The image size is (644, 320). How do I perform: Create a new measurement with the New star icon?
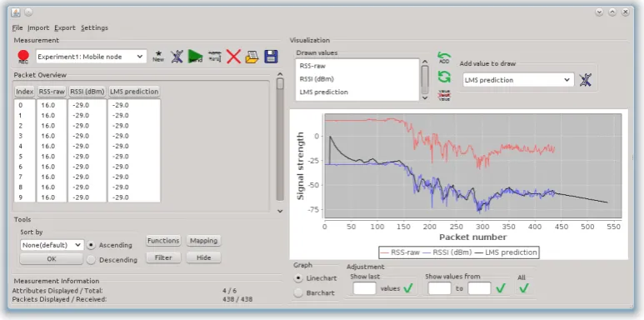click(158, 57)
